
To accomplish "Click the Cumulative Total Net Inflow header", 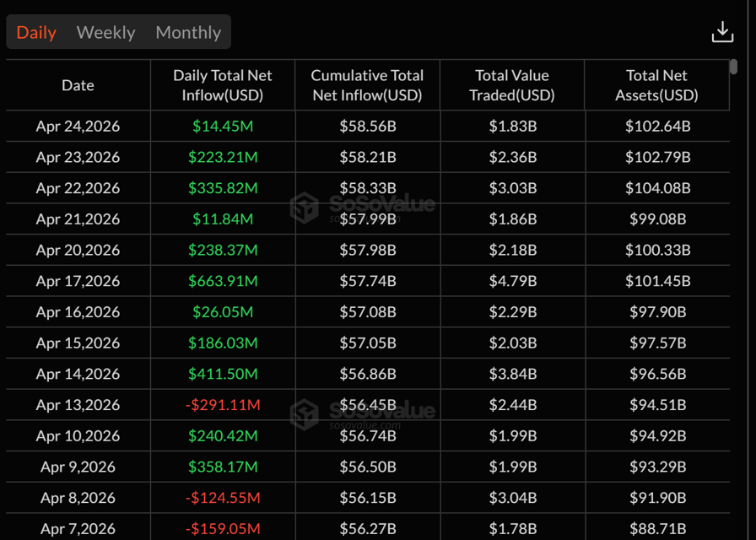I will click(x=367, y=84).
